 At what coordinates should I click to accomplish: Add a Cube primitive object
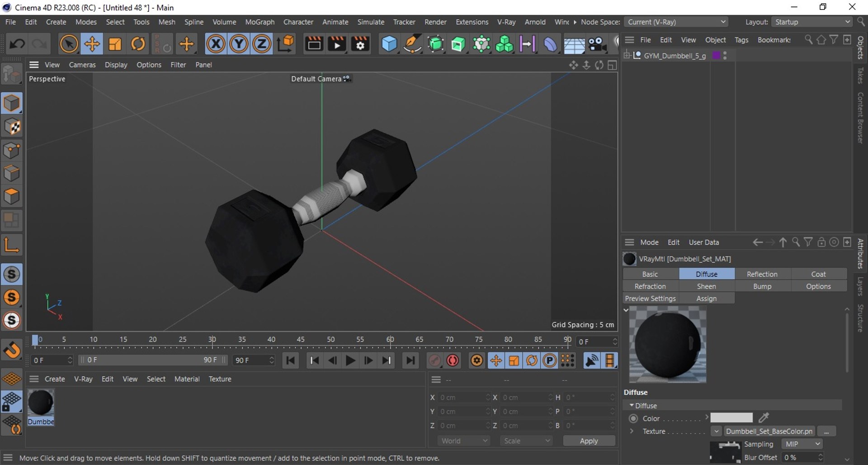[389, 44]
